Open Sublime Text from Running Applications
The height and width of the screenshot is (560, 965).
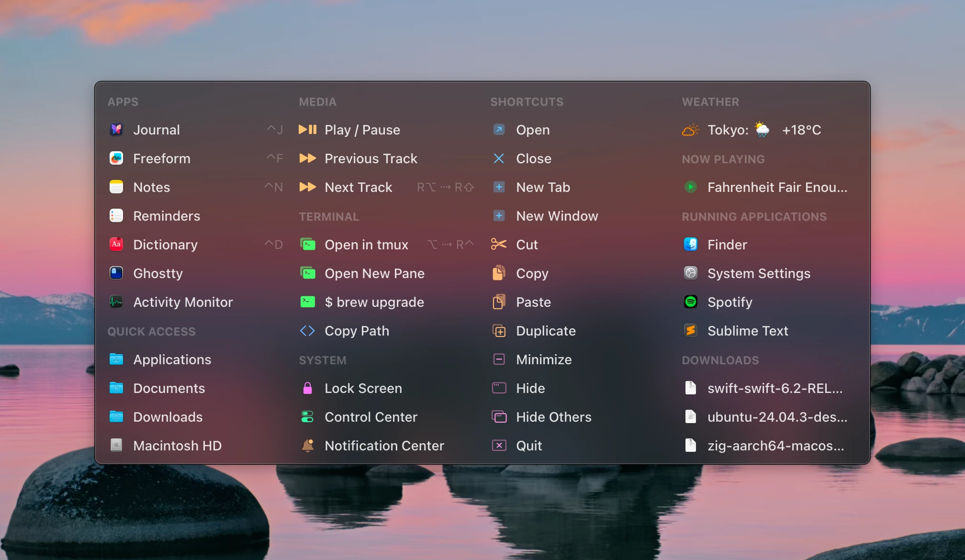pyautogui.click(x=748, y=331)
